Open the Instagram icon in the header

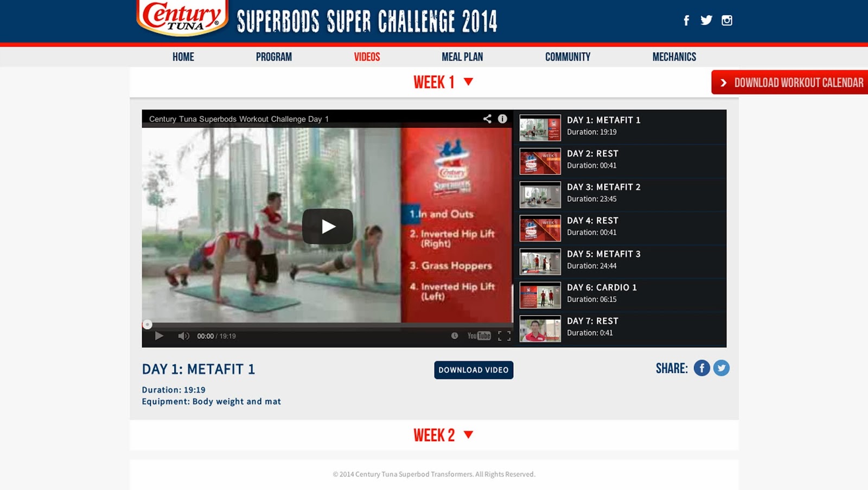[727, 21]
